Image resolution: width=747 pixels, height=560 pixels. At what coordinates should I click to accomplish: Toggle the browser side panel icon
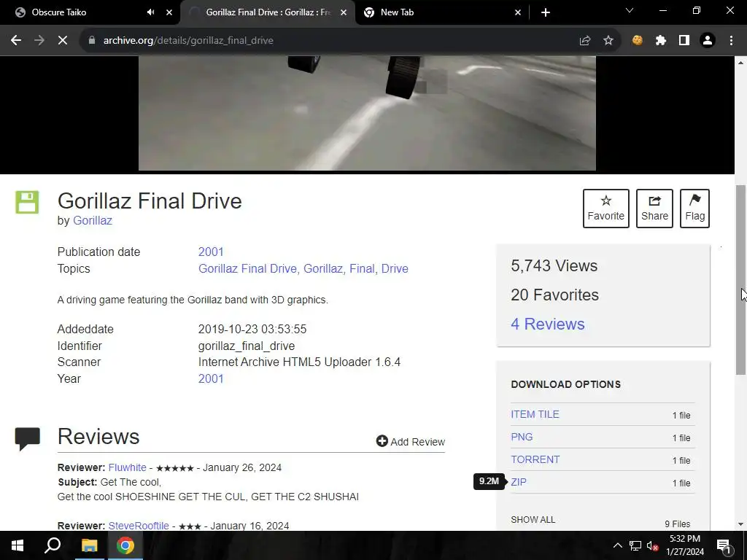(684, 41)
